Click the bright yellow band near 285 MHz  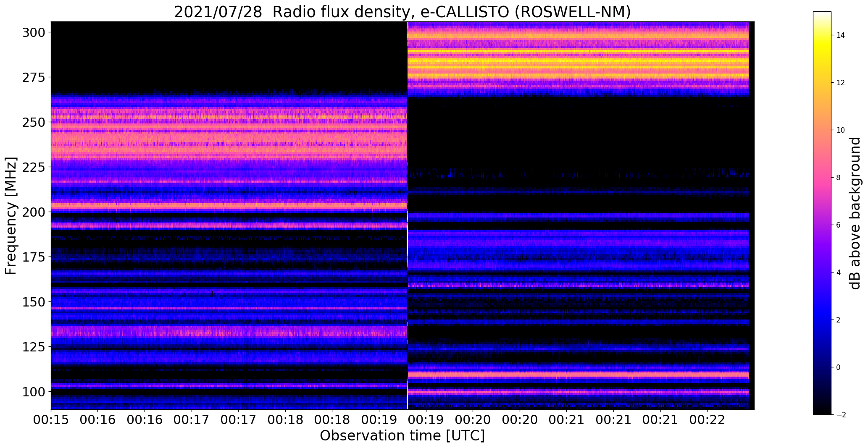(578, 61)
